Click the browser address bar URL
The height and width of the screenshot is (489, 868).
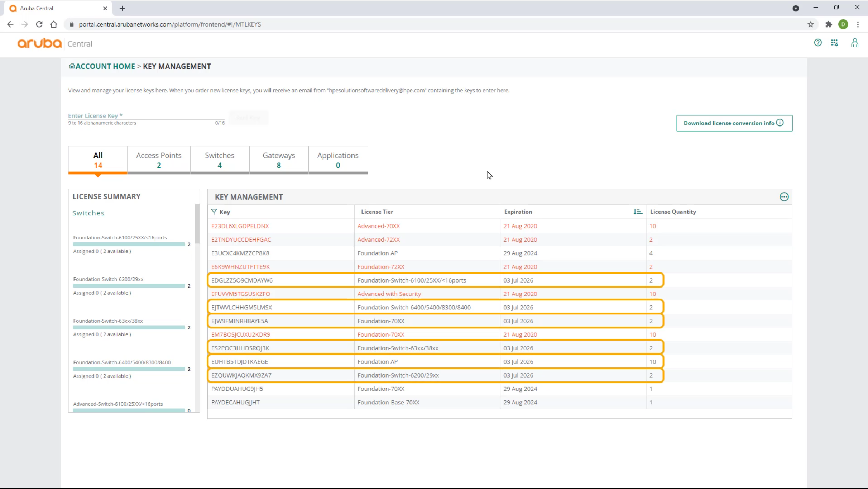pos(170,24)
